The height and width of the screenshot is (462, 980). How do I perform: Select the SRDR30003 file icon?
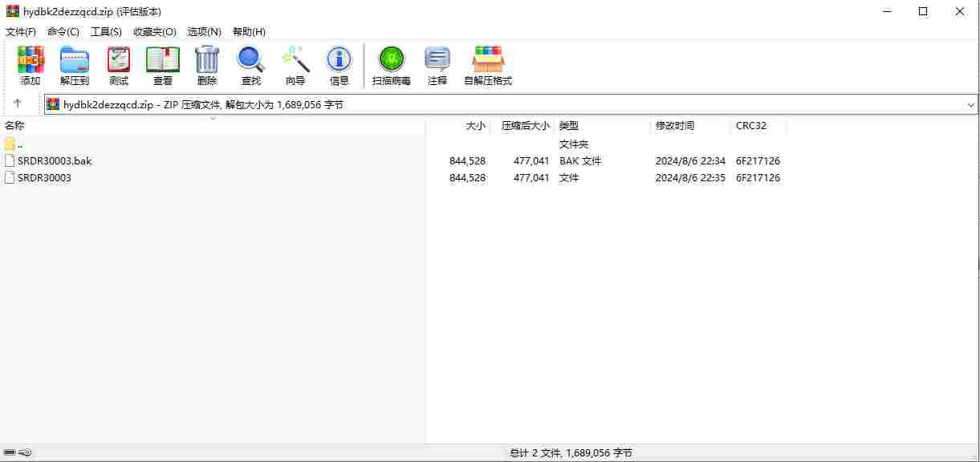[x=10, y=177]
